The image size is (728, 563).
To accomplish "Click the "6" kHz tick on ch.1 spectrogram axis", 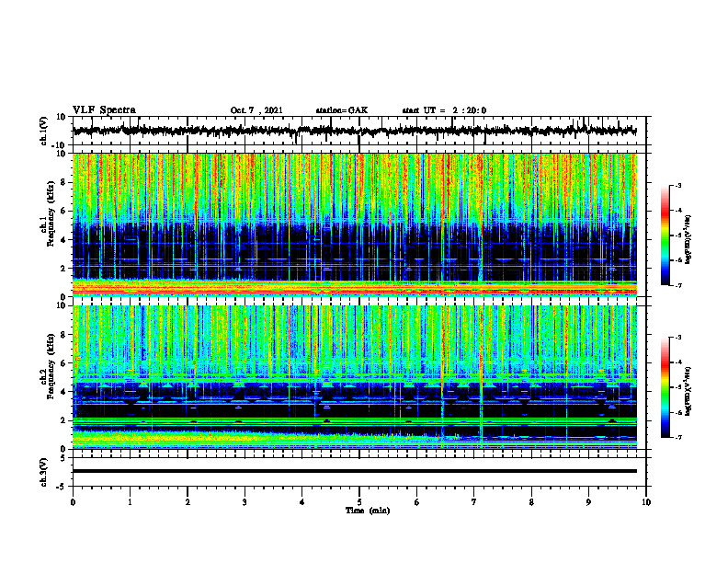I will 63,211.
